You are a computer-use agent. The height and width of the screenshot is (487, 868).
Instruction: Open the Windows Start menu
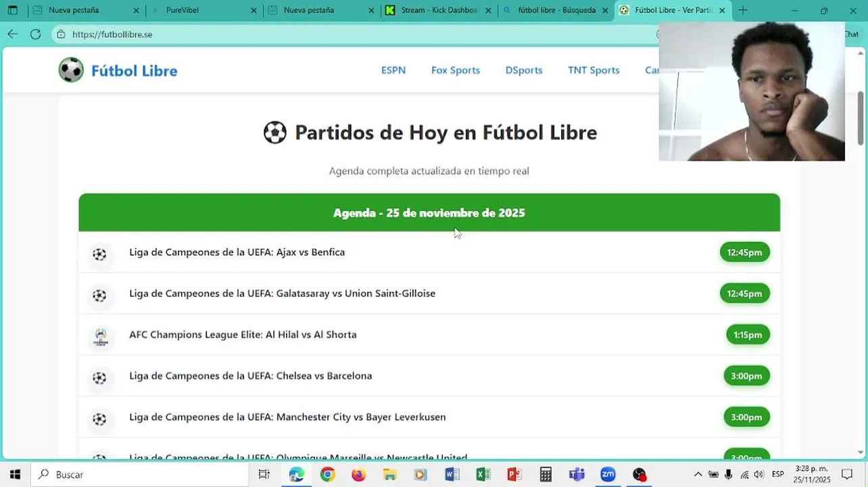click(x=15, y=474)
